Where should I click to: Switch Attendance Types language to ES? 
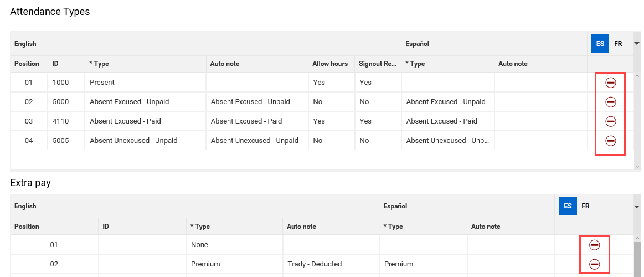click(x=600, y=44)
